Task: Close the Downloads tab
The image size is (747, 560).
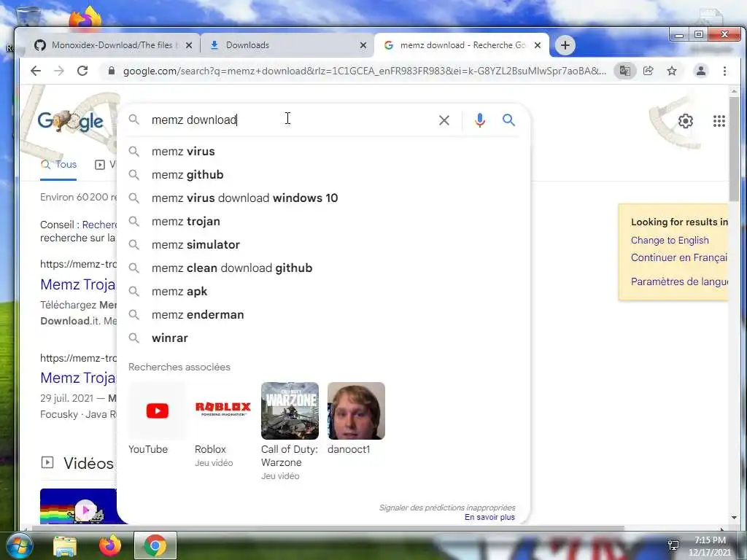Action: (363, 45)
